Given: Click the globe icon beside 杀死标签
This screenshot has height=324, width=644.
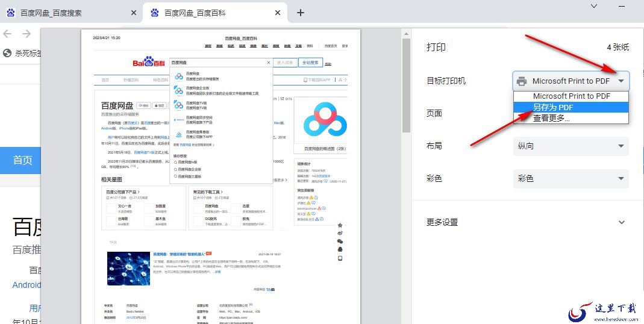Looking at the screenshot, I should [x=7, y=53].
